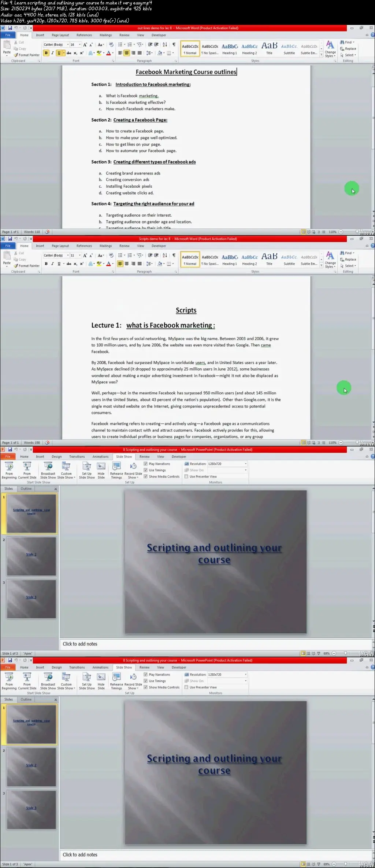
Task: Uncheck Use Timings in the upper PowerPoint window
Action: 145,470
